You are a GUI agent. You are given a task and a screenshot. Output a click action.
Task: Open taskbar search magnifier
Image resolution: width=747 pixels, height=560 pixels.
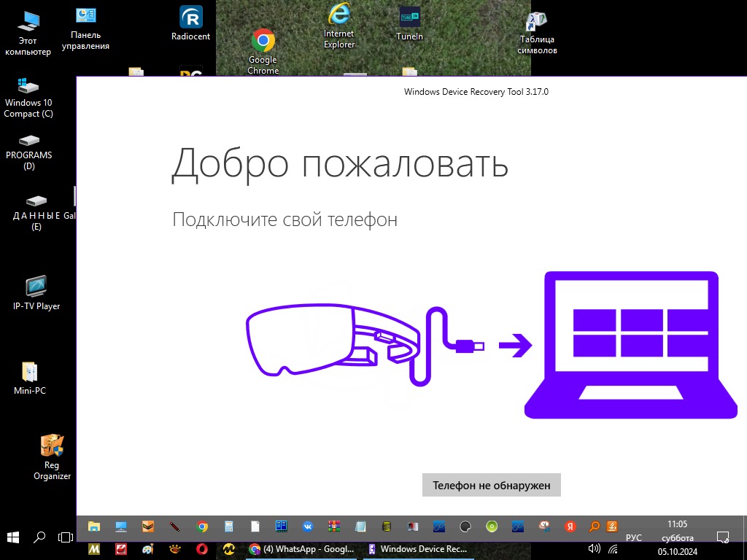coord(39,537)
